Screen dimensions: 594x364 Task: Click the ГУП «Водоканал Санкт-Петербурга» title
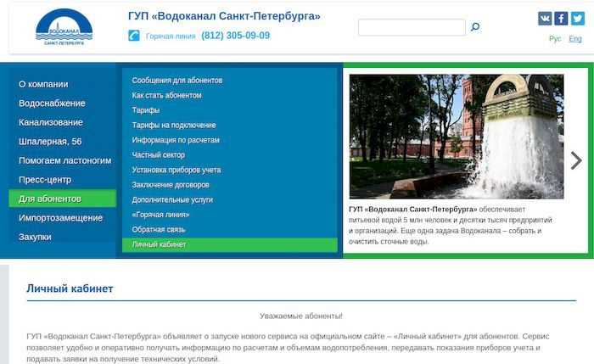pos(224,16)
